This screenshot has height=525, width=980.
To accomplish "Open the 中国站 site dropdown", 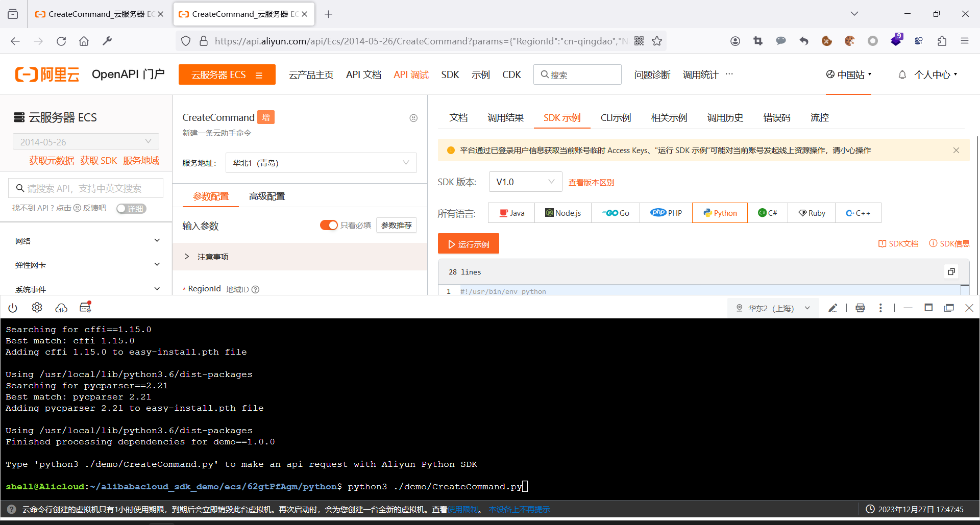I will [848, 74].
